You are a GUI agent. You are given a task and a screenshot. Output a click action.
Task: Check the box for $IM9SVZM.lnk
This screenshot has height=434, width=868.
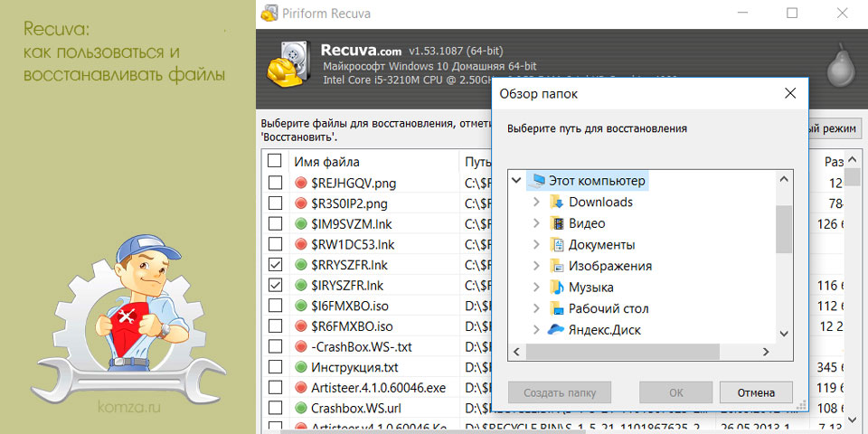coord(275,223)
